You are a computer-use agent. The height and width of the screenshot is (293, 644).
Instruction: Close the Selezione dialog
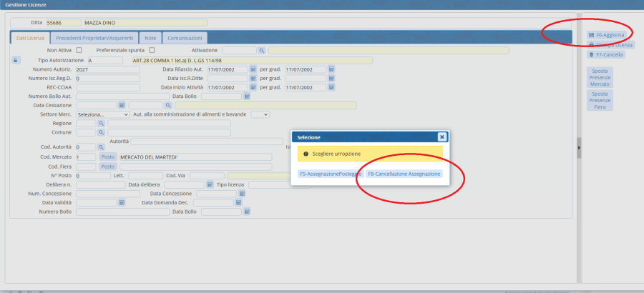pyautogui.click(x=441, y=136)
